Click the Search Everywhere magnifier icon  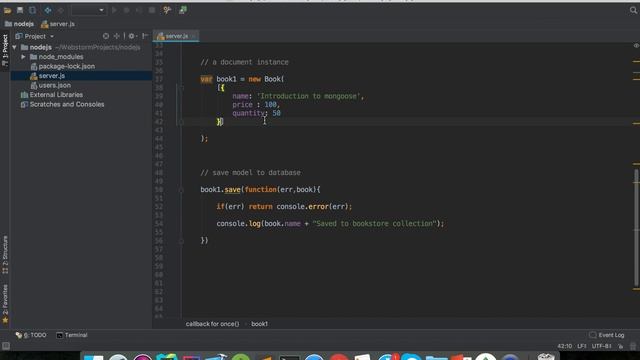633,10
